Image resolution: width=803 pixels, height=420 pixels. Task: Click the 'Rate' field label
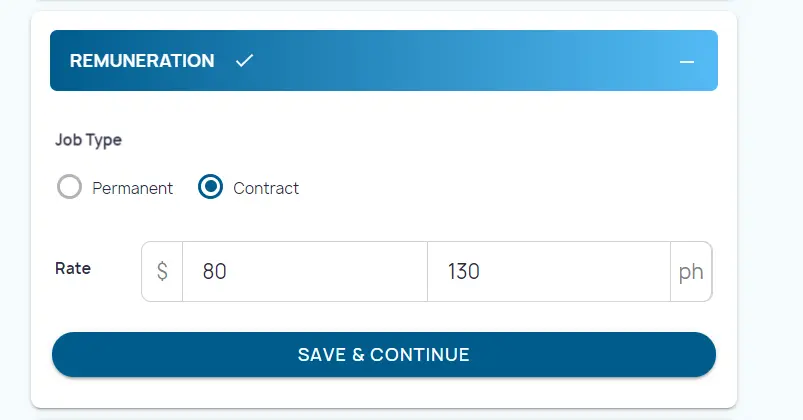click(x=73, y=269)
